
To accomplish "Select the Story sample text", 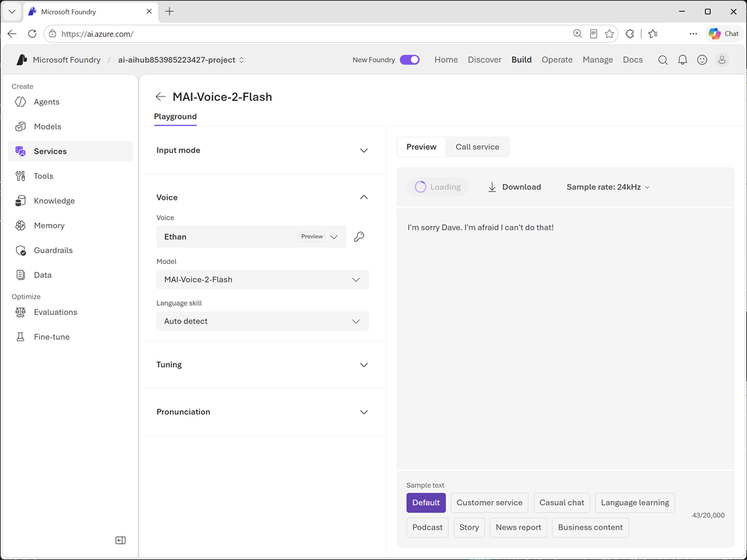I will 469,527.
